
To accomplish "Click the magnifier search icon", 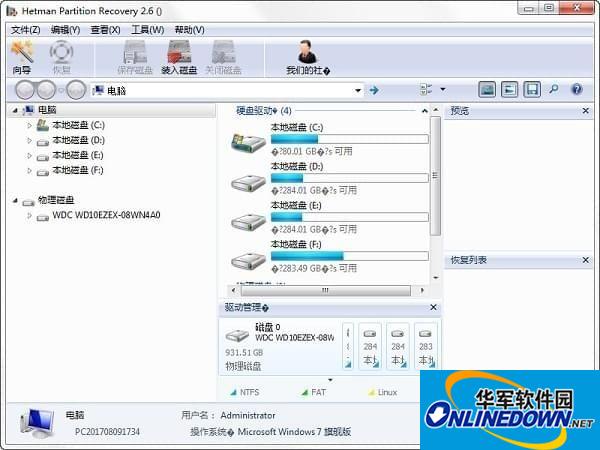I will (554, 90).
